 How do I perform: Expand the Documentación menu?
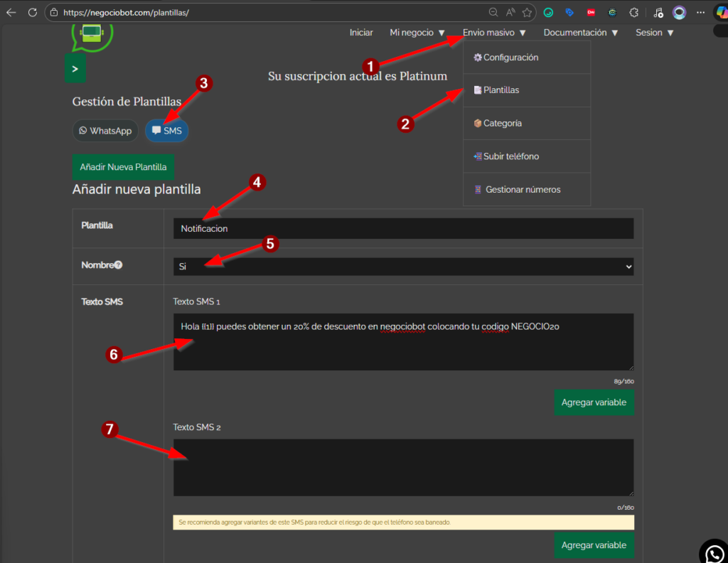[581, 33]
